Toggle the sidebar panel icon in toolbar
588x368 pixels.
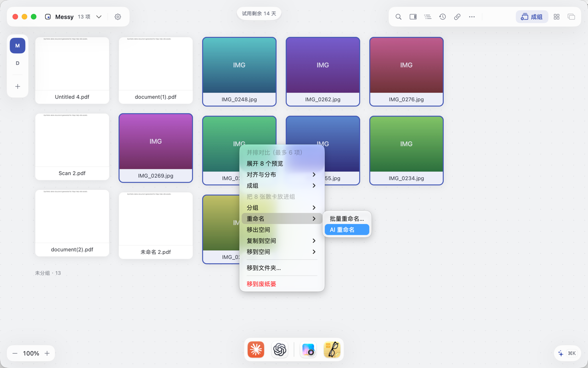413,17
